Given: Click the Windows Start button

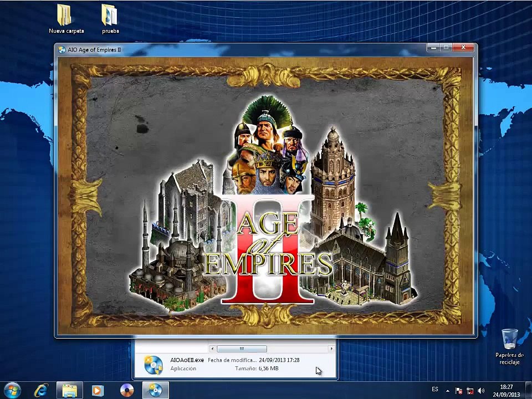Looking at the screenshot, I should pos(13,390).
